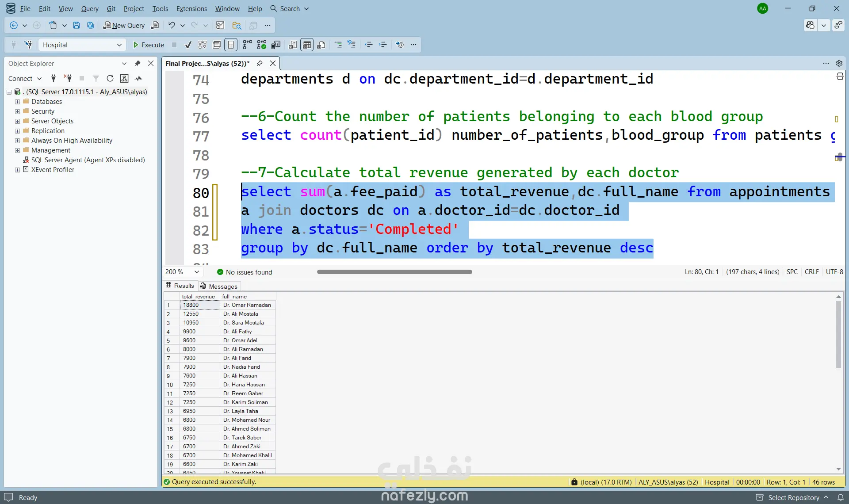The width and height of the screenshot is (849, 504).
Task: Open a New Query window
Action: pyautogui.click(x=124, y=25)
